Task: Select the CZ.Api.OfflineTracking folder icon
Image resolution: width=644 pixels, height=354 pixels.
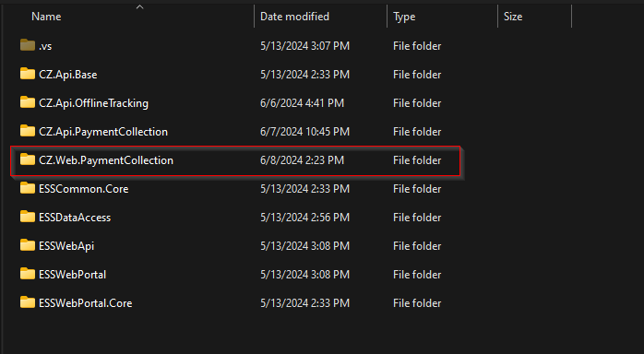Action: click(x=28, y=102)
